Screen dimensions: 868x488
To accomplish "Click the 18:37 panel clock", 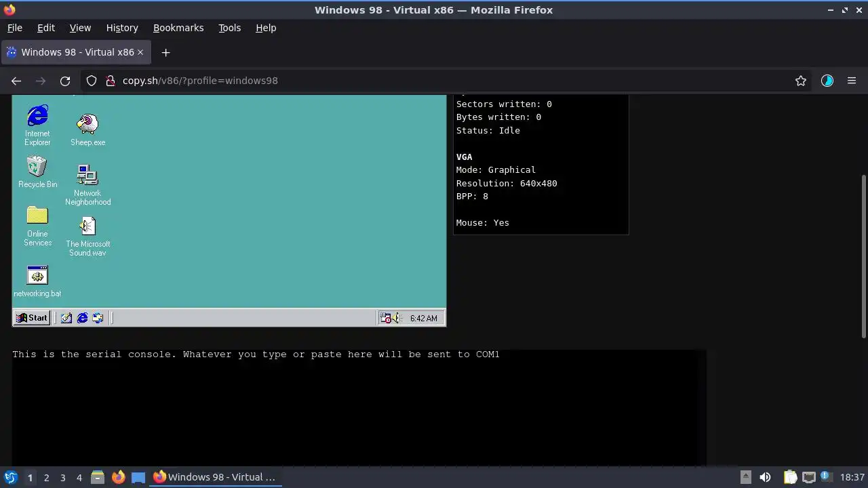I will [852, 477].
